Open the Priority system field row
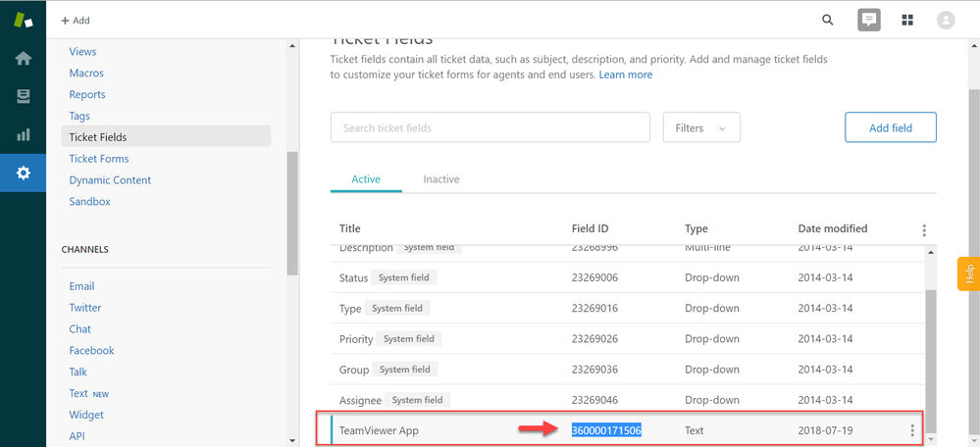 [627, 339]
